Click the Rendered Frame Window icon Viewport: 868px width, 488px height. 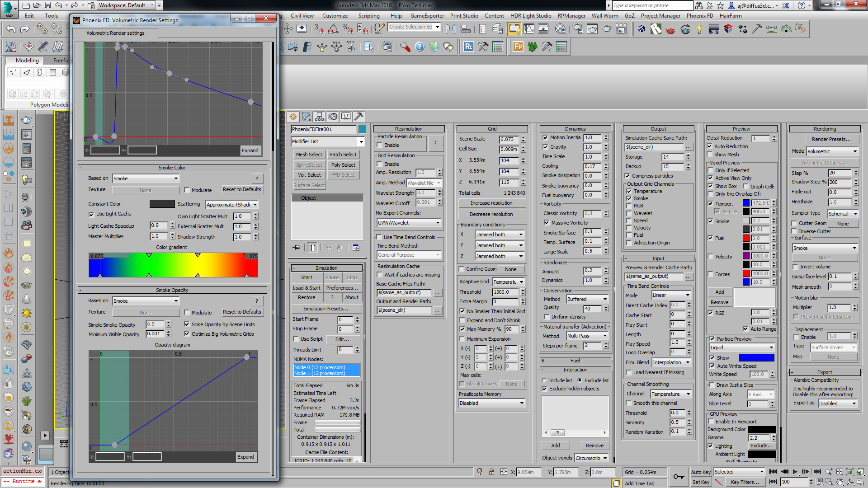coord(592,29)
